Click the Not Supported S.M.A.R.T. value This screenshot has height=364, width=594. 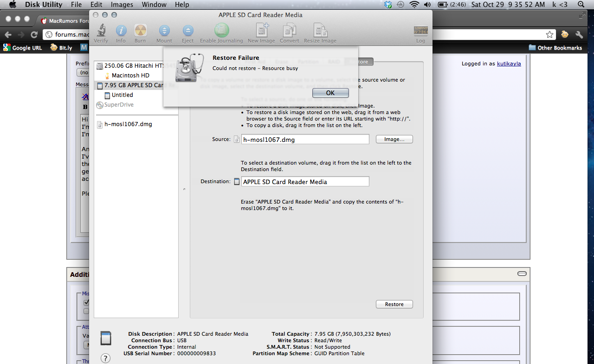click(x=332, y=347)
